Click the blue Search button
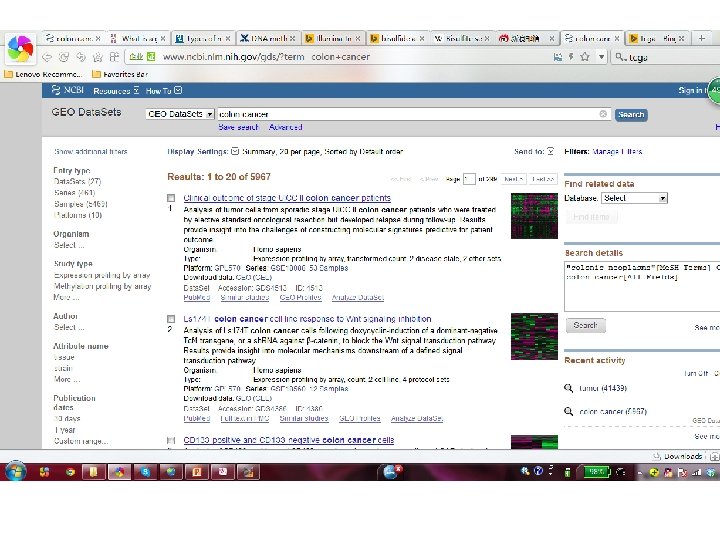Viewport: 720px width, 540px height. pos(631,114)
